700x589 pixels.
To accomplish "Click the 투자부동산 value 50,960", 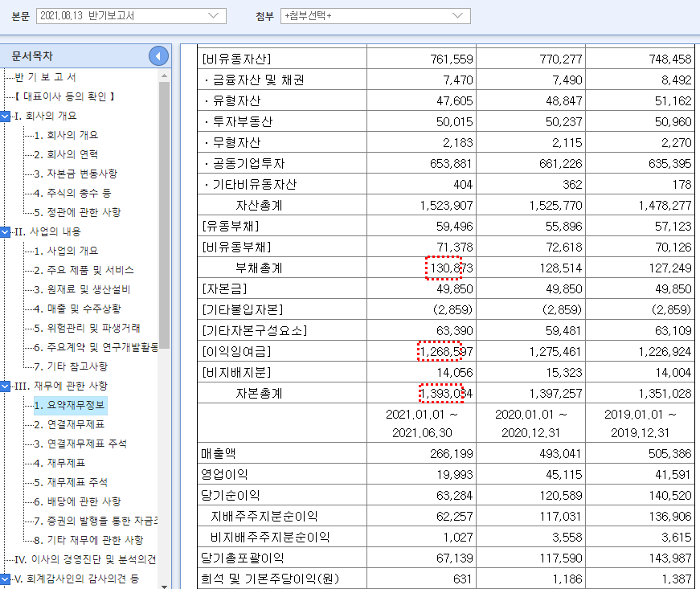I will click(673, 122).
